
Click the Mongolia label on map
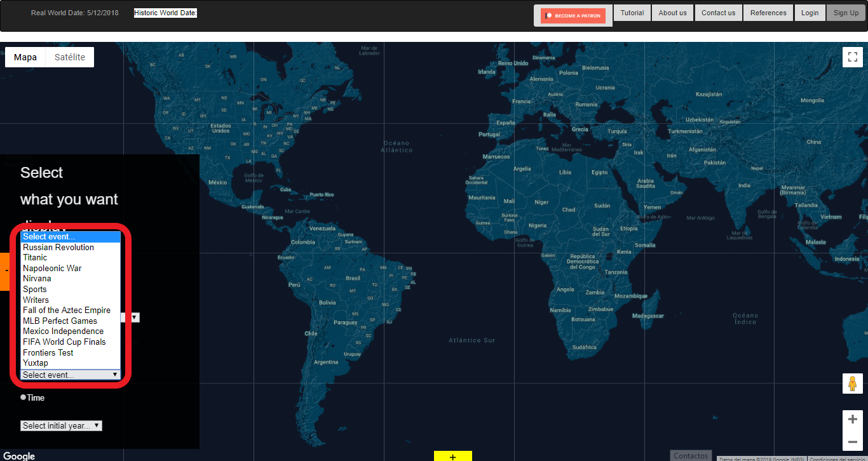tap(812, 100)
